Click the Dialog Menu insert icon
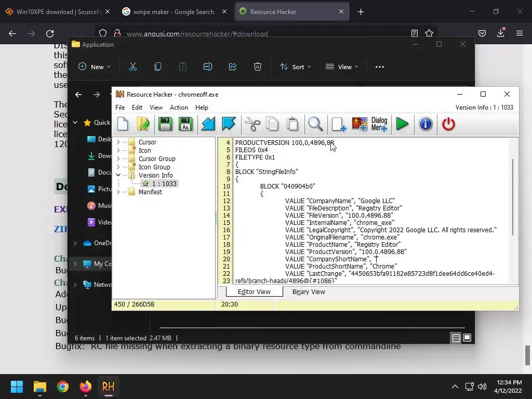This screenshot has width=532, height=399. pyautogui.click(x=379, y=124)
